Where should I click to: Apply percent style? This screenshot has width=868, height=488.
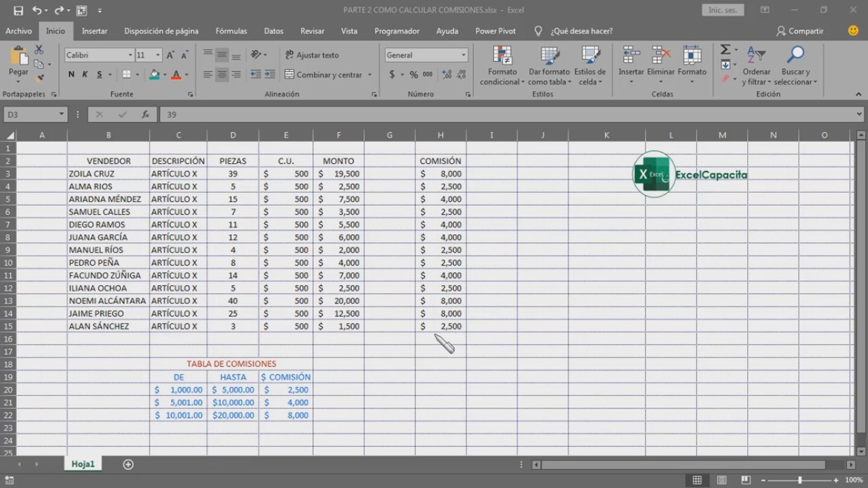[414, 75]
